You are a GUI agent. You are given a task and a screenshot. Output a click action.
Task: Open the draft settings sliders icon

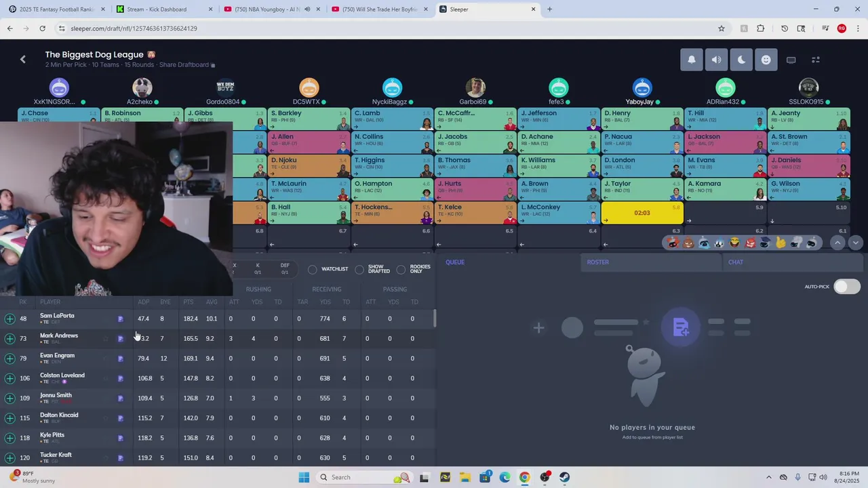coord(816,60)
